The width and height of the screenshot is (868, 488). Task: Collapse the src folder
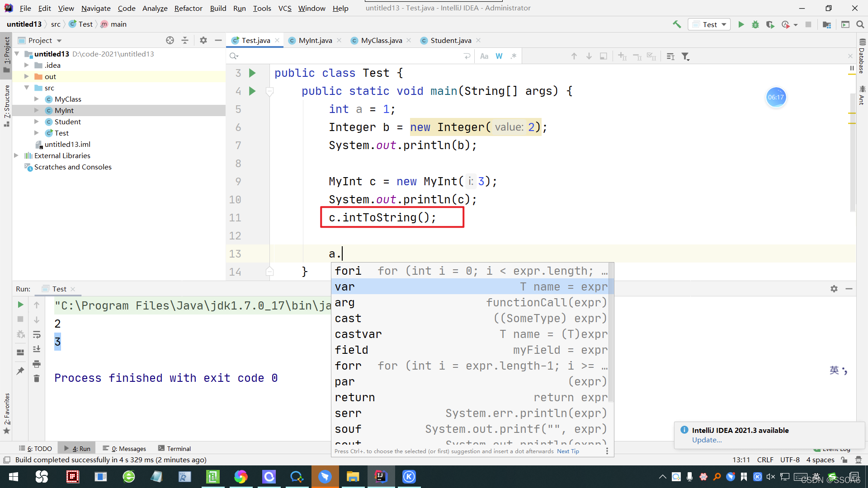click(x=27, y=88)
